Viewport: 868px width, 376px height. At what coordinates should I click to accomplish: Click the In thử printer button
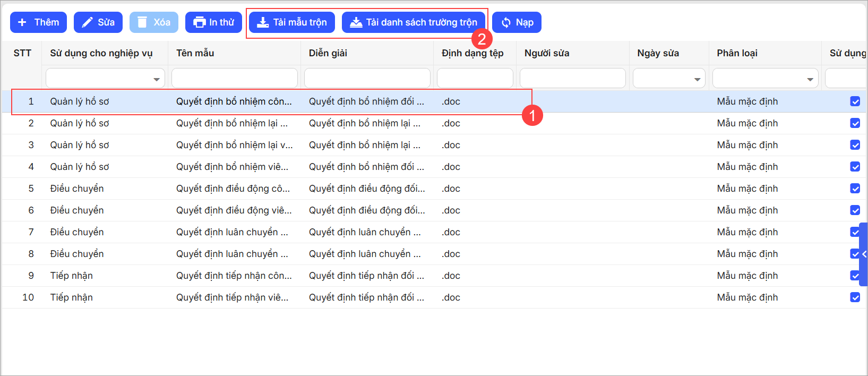tap(213, 22)
